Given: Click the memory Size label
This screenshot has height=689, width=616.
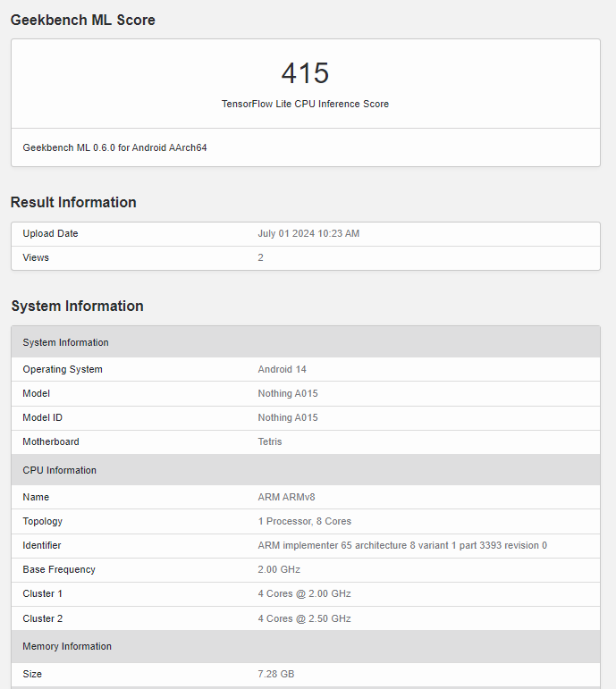Looking at the screenshot, I should [32, 675].
